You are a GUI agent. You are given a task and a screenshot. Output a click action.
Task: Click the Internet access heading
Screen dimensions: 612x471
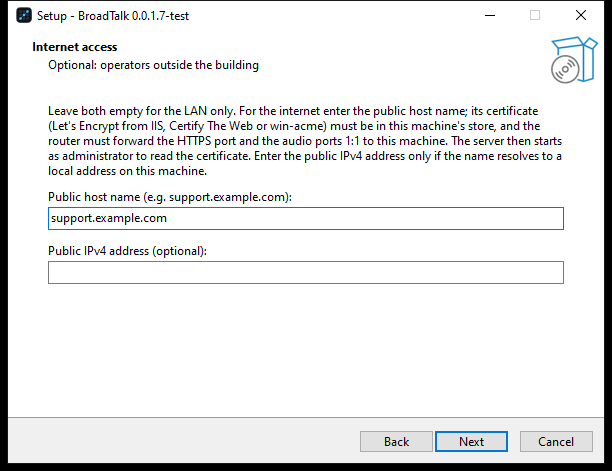[75, 47]
